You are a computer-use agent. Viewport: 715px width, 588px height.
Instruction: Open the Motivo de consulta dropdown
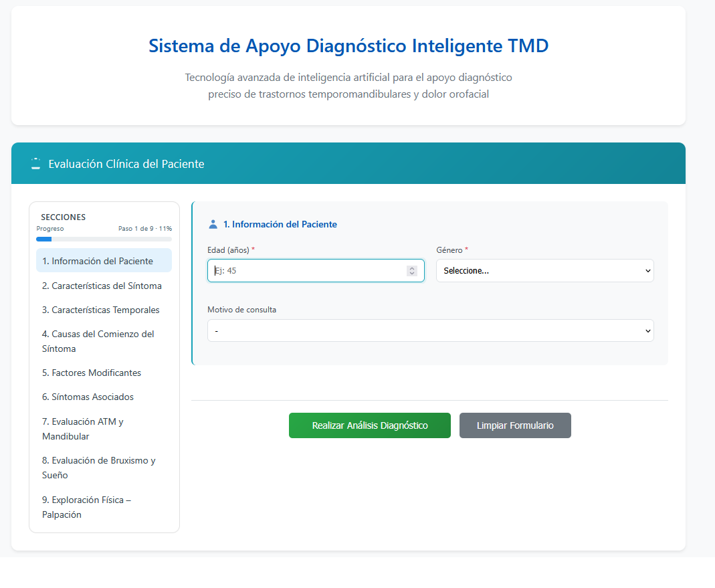tap(430, 330)
